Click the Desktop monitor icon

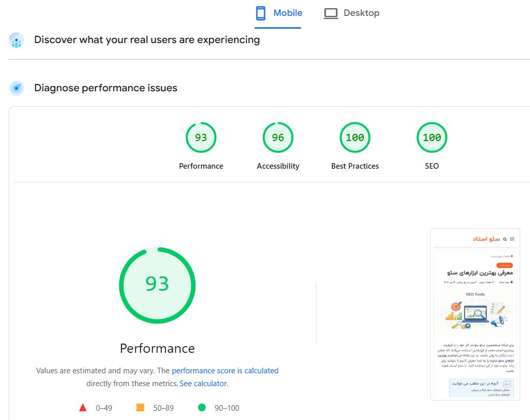point(330,13)
